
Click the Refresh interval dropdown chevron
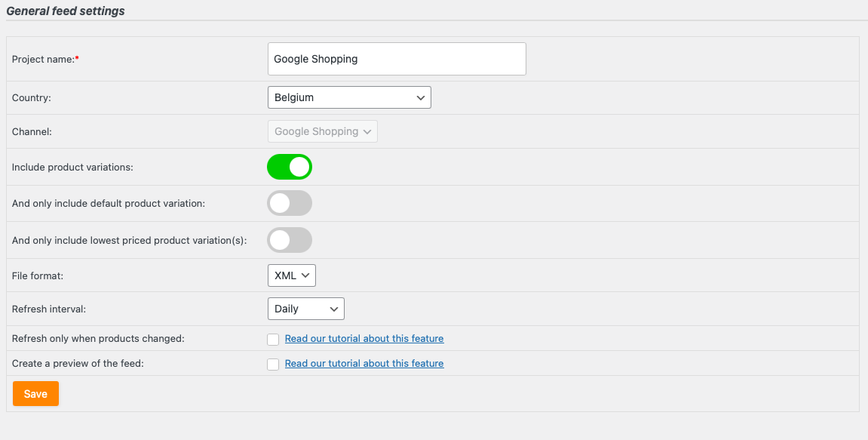point(333,309)
